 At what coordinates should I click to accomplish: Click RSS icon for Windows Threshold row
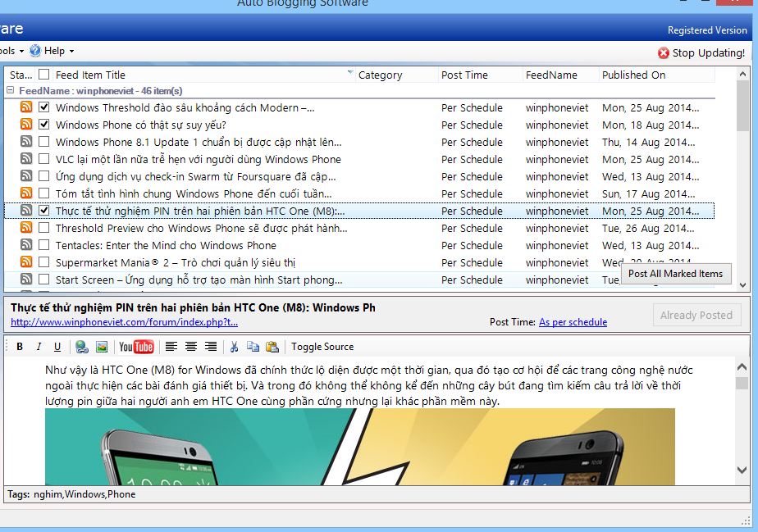[26, 107]
